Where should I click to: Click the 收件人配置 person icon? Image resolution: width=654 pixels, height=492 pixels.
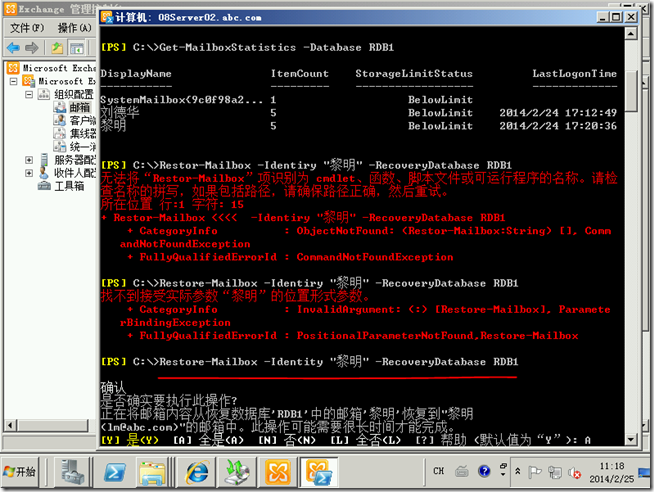(44, 173)
